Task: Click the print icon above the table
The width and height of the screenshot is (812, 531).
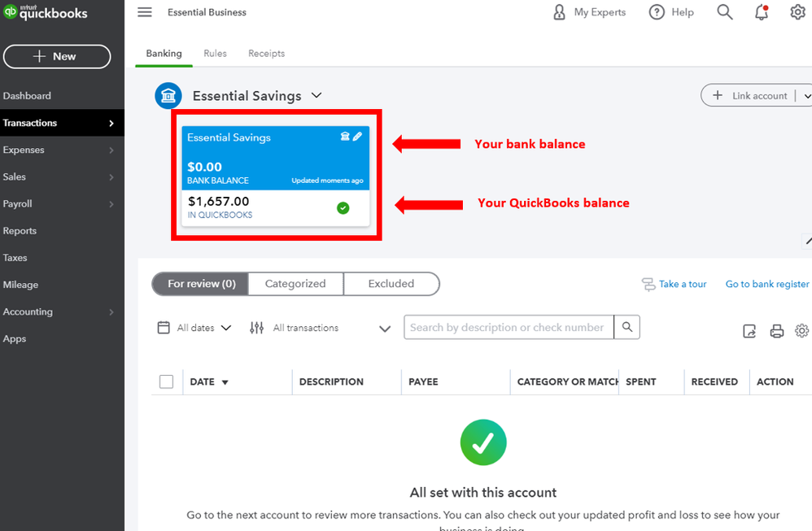Action: pos(776,331)
